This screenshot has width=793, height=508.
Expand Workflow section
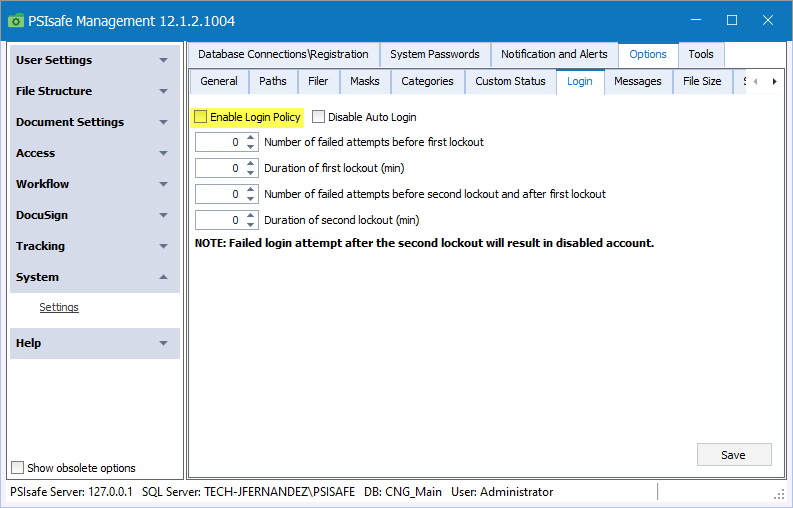[95, 184]
